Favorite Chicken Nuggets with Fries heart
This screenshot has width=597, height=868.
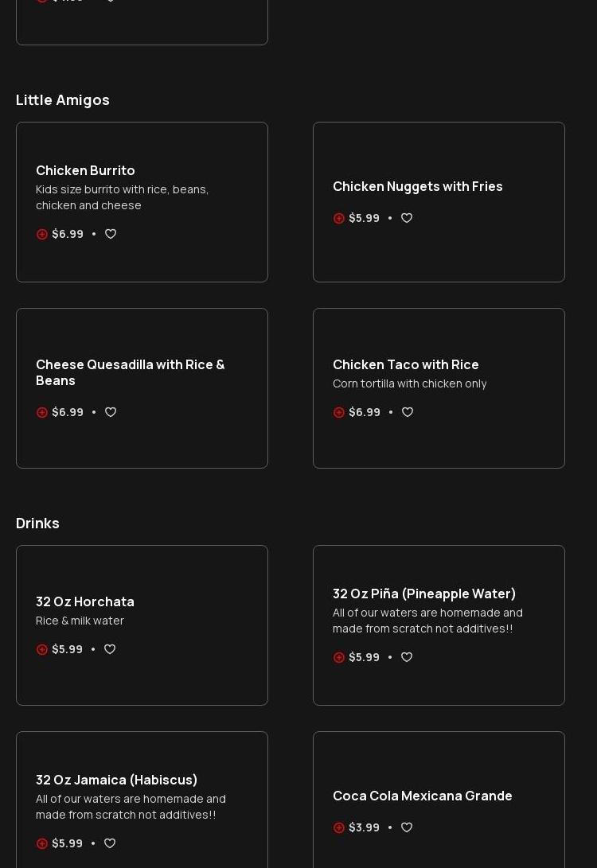click(x=407, y=218)
